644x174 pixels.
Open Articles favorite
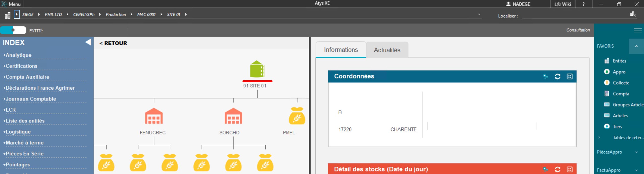616,116
